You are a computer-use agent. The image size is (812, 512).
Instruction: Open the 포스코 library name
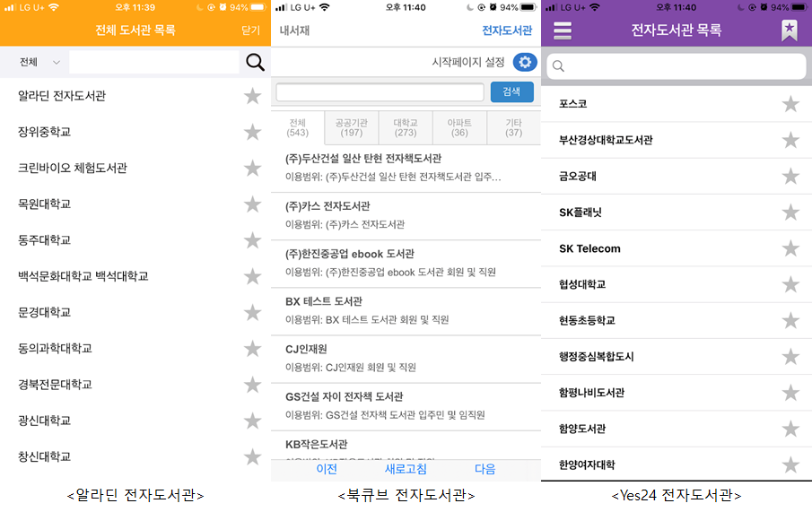click(572, 103)
